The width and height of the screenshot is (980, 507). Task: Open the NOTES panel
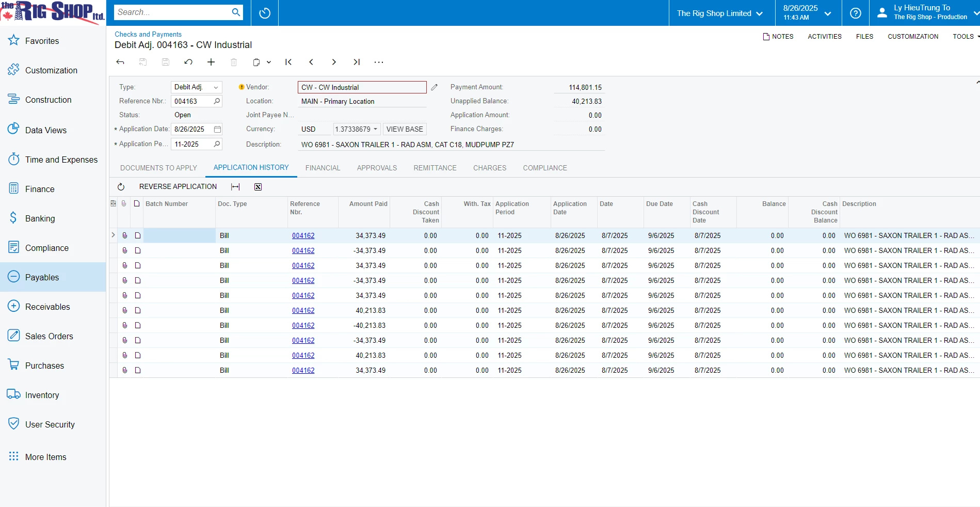[778, 37]
